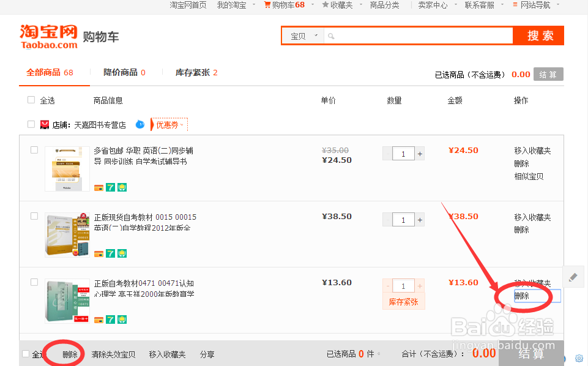Click the circled 删除 link for the psychology textbook
588x366 pixels.
[523, 296]
